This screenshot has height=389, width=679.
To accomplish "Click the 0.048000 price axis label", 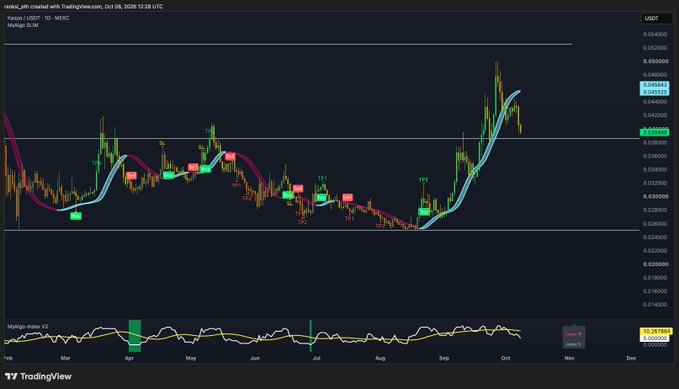I will tap(655, 75).
